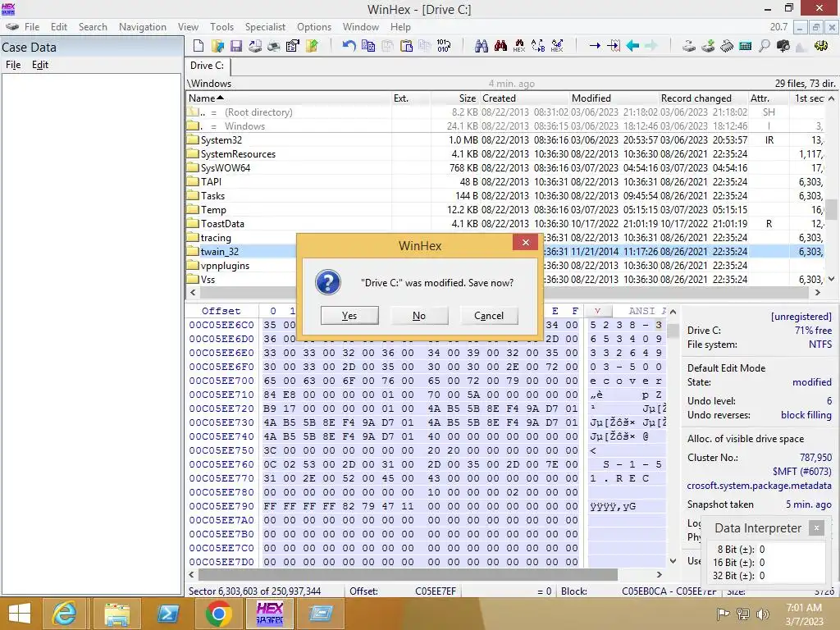Select the Root directory entry

point(505,112)
